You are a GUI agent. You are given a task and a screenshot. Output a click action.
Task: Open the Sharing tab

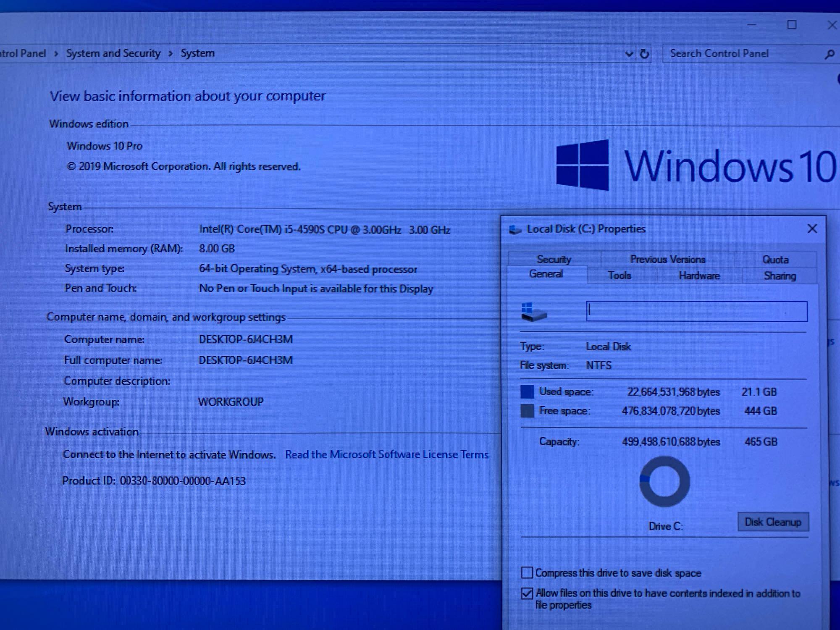click(780, 276)
